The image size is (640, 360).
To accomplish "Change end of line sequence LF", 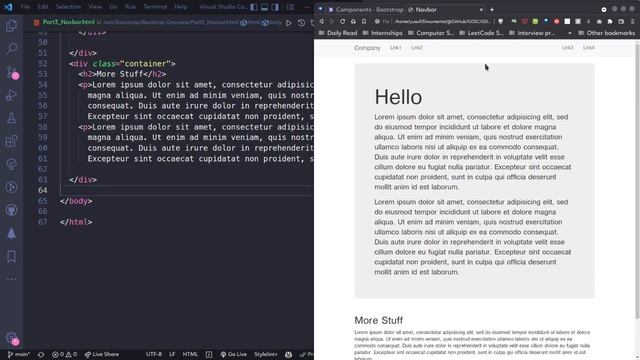I will tap(172, 354).
